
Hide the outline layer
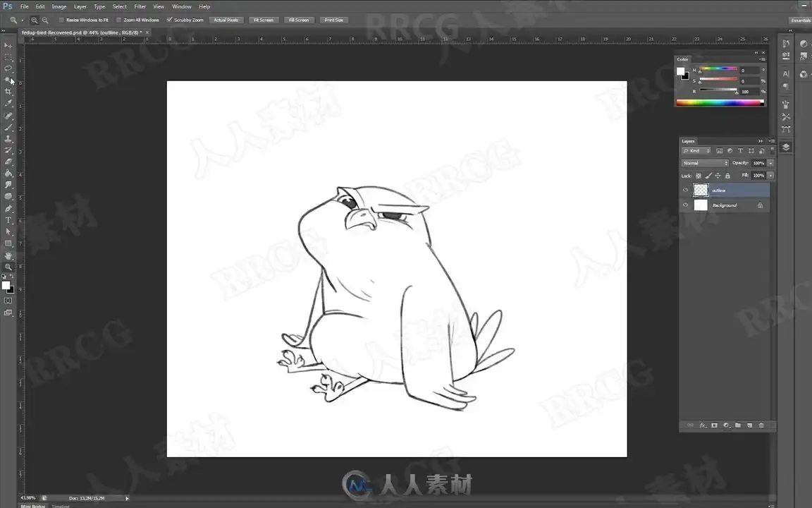click(x=686, y=190)
